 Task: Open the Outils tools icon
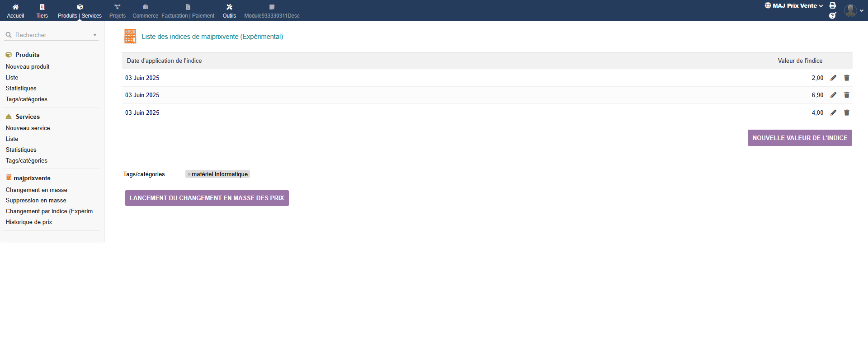[229, 7]
